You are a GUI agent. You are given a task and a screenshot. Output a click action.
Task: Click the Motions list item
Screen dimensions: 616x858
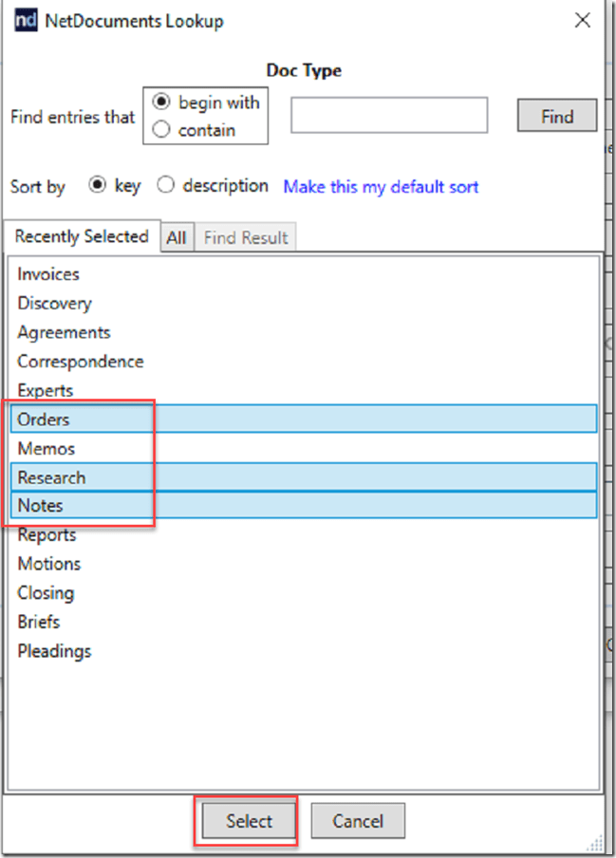click(x=49, y=564)
